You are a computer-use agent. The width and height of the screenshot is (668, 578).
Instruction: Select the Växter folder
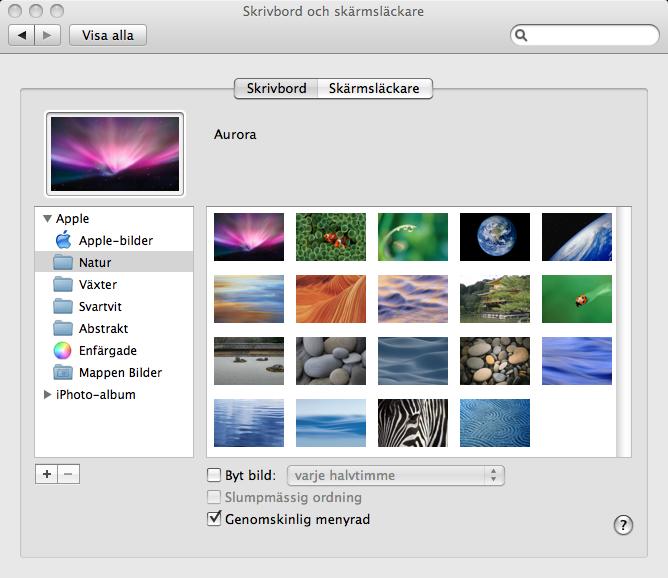114,285
